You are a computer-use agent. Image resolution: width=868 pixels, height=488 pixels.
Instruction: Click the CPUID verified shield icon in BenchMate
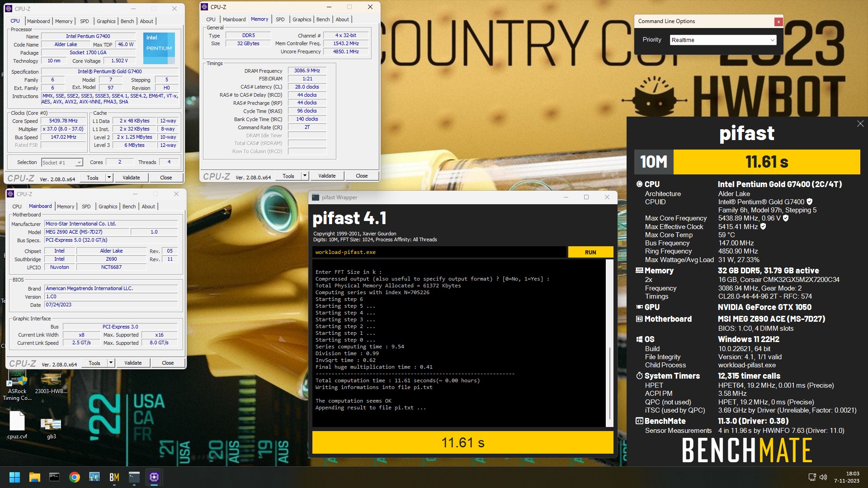pyautogui.click(x=810, y=202)
